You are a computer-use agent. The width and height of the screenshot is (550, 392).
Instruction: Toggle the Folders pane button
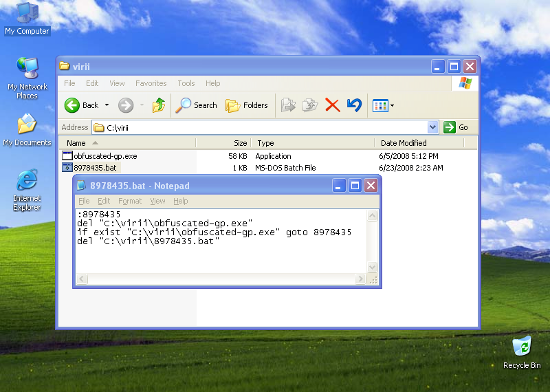pyautogui.click(x=246, y=105)
